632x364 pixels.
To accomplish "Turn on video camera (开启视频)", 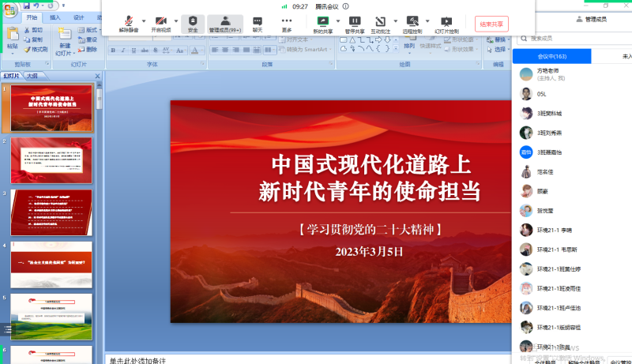I will (x=160, y=23).
